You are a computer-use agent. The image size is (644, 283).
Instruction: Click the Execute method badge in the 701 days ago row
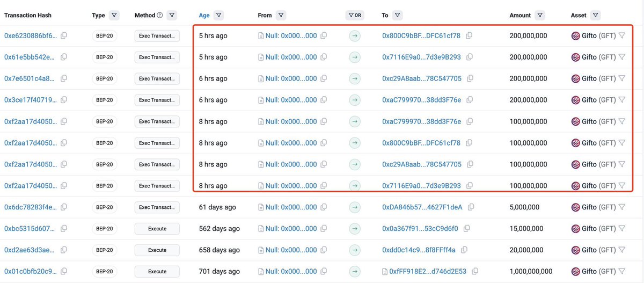[x=157, y=272]
